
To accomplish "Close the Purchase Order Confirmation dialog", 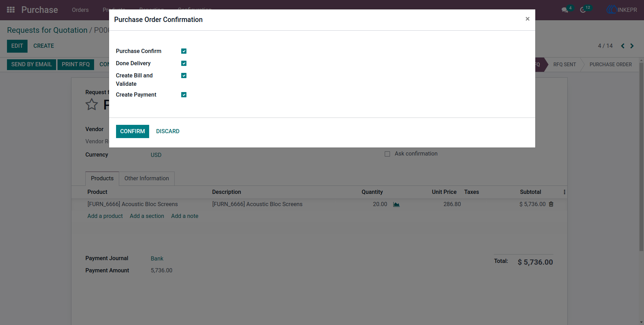I will pyautogui.click(x=527, y=19).
